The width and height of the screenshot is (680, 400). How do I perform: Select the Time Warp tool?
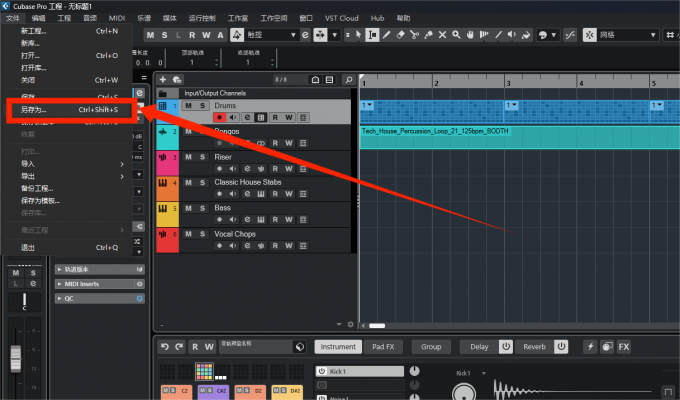point(484,35)
